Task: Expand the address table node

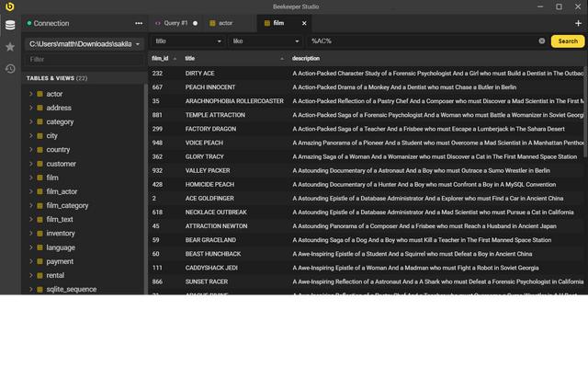Action: 30,108
